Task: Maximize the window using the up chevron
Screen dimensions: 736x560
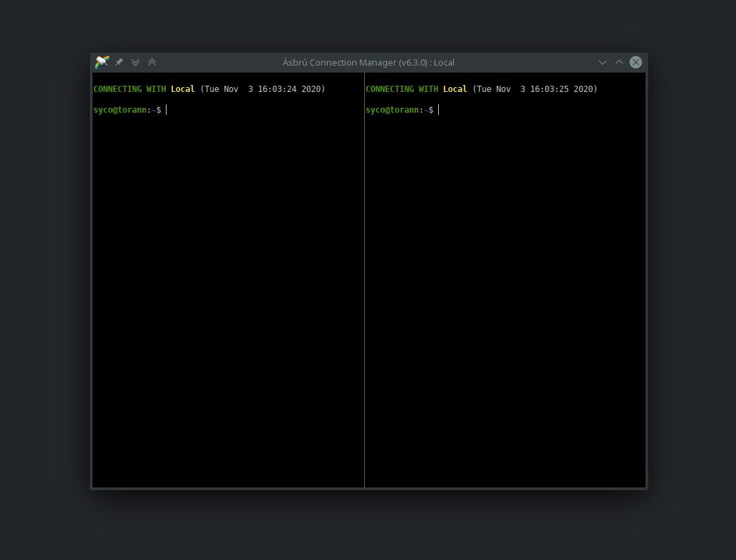Action: (619, 62)
